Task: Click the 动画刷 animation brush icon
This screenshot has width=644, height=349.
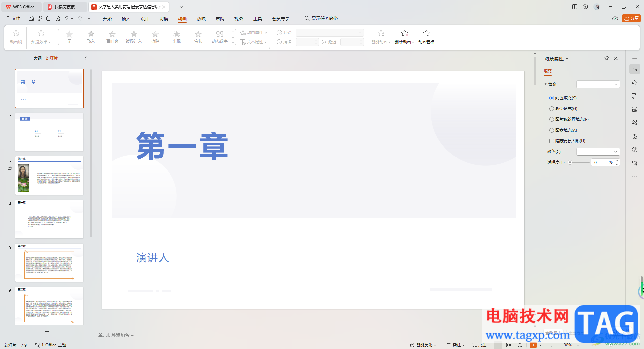Action: pyautogui.click(x=16, y=37)
